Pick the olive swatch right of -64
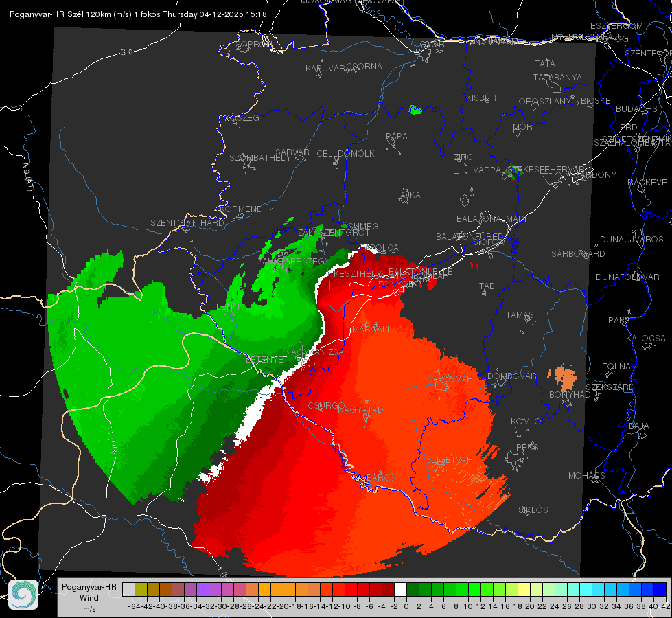672x618 pixels. tap(141, 589)
